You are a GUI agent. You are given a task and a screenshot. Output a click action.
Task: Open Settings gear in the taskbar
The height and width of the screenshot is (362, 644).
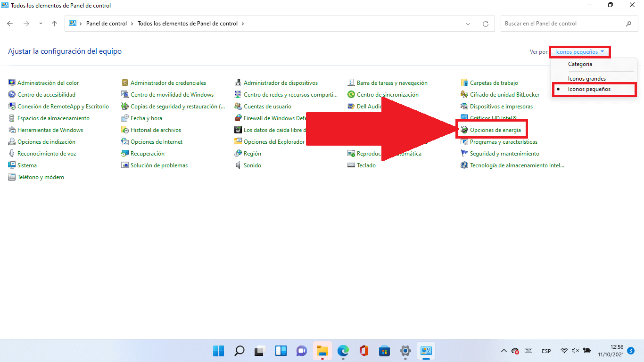tap(405, 351)
